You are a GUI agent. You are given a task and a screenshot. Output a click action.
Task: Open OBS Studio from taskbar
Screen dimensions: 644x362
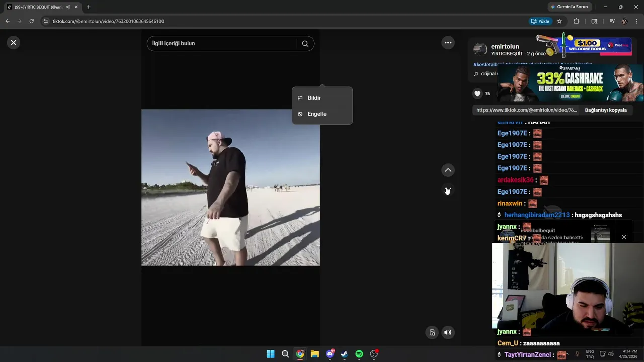(374, 354)
